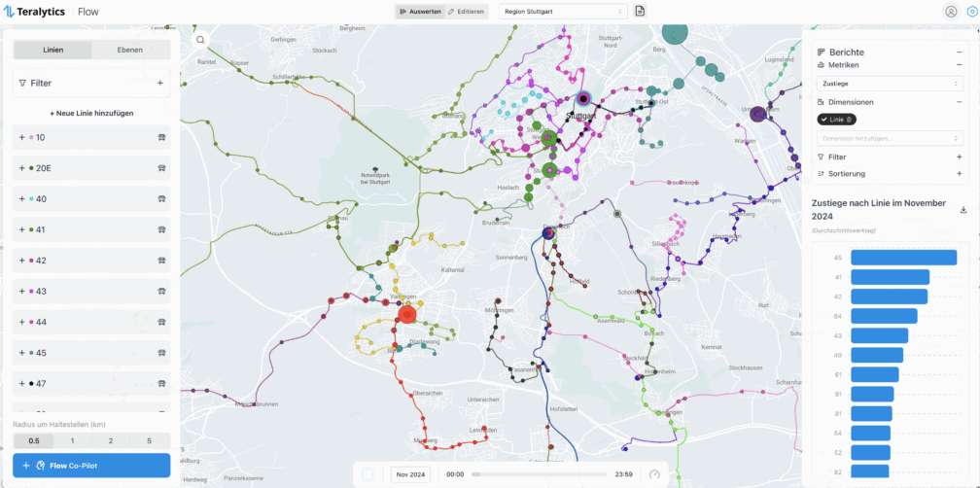Open the document icon beside region selector
The image size is (980, 488).
tap(640, 11)
